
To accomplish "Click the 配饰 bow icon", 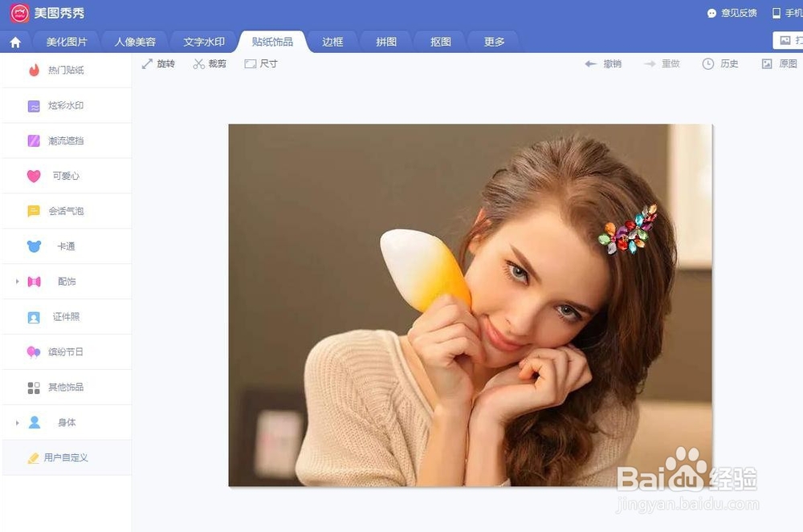I will 34,282.
